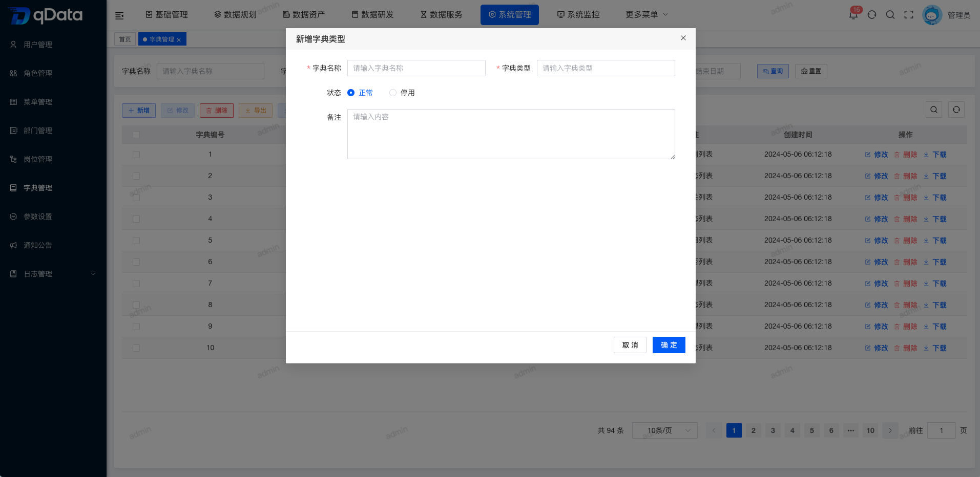Click the 取消 button
The width and height of the screenshot is (980, 477).
click(x=630, y=345)
